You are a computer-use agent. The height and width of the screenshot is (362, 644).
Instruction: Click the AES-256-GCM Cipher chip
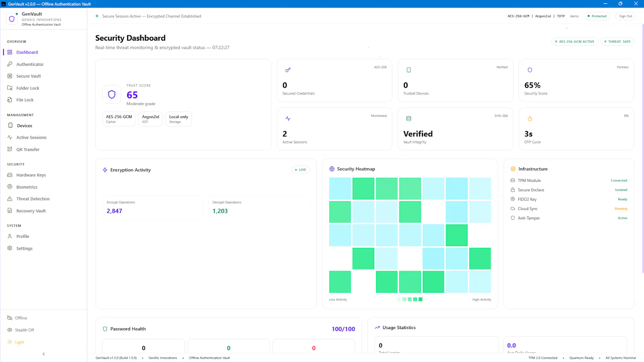[x=119, y=119]
